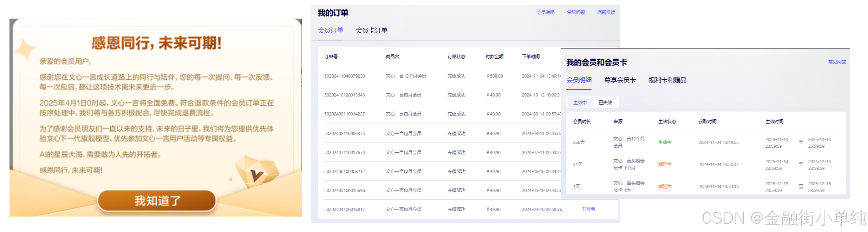Click the 顺延中 status in the 31天 row

[x=665, y=164]
